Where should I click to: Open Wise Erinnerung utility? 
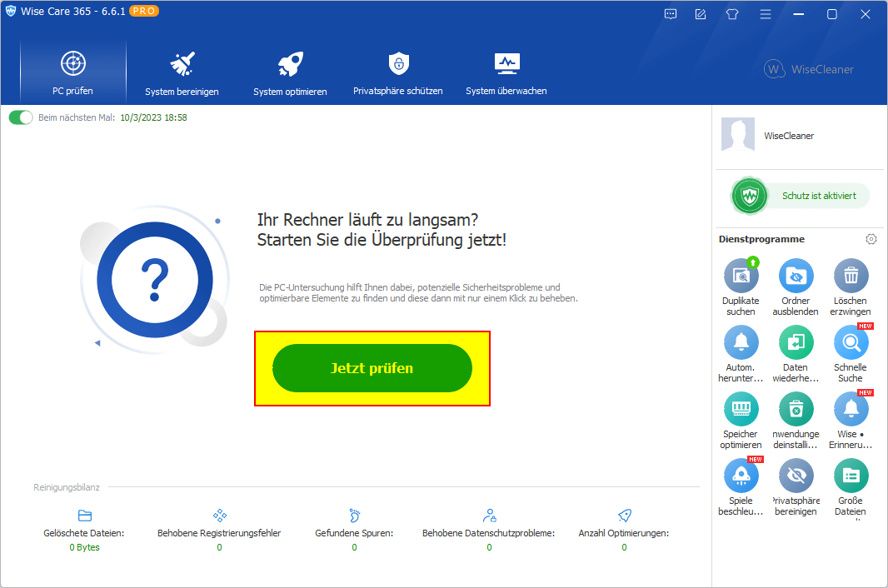pyautogui.click(x=851, y=421)
